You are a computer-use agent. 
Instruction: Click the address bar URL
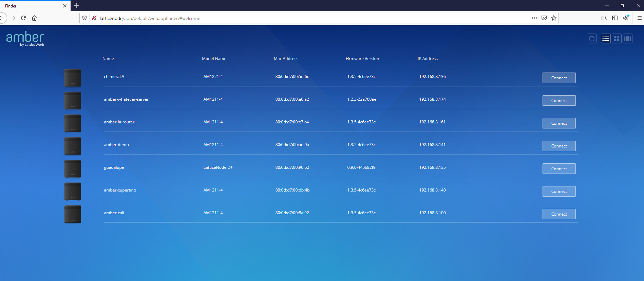[x=150, y=18]
